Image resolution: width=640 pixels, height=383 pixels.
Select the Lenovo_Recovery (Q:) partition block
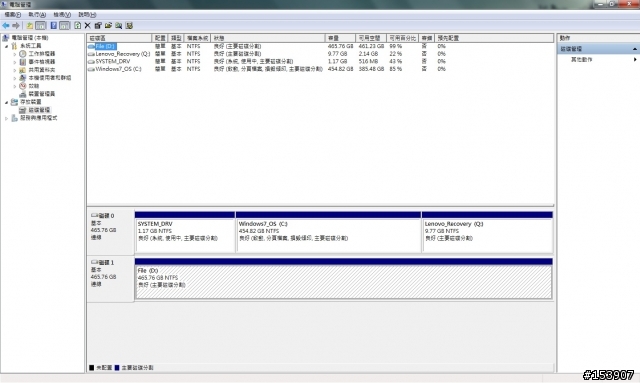[487, 232]
